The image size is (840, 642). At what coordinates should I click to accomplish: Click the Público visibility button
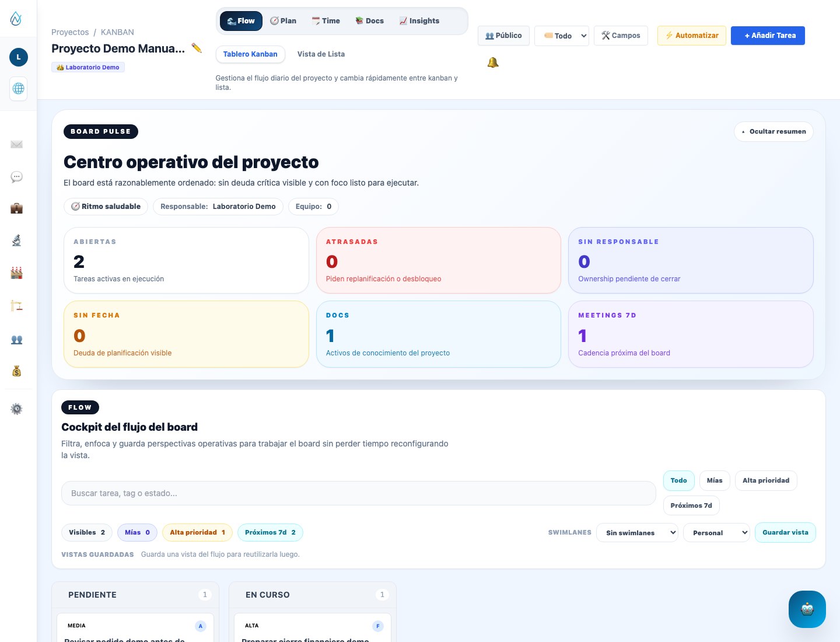pos(503,36)
